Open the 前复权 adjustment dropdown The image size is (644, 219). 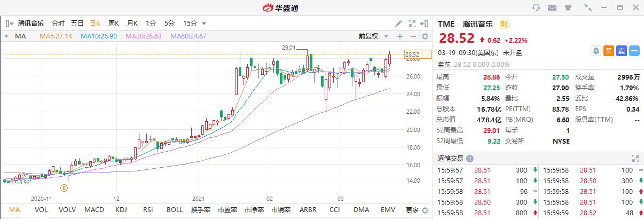point(372,36)
